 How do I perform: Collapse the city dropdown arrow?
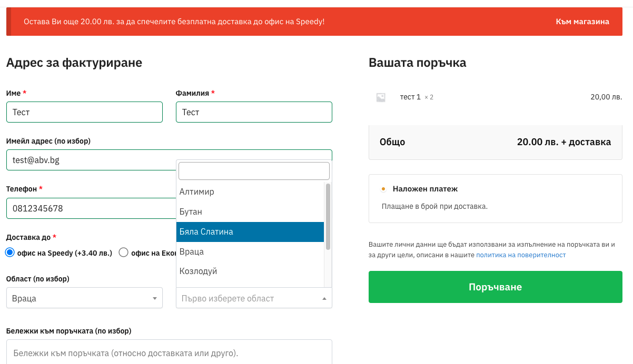point(323,298)
